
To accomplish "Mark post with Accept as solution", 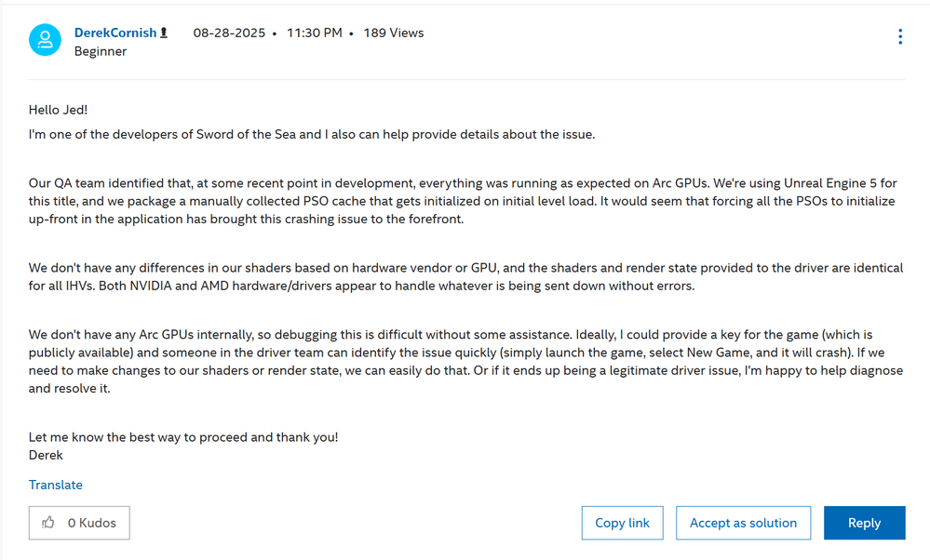I will click(743, 523).
